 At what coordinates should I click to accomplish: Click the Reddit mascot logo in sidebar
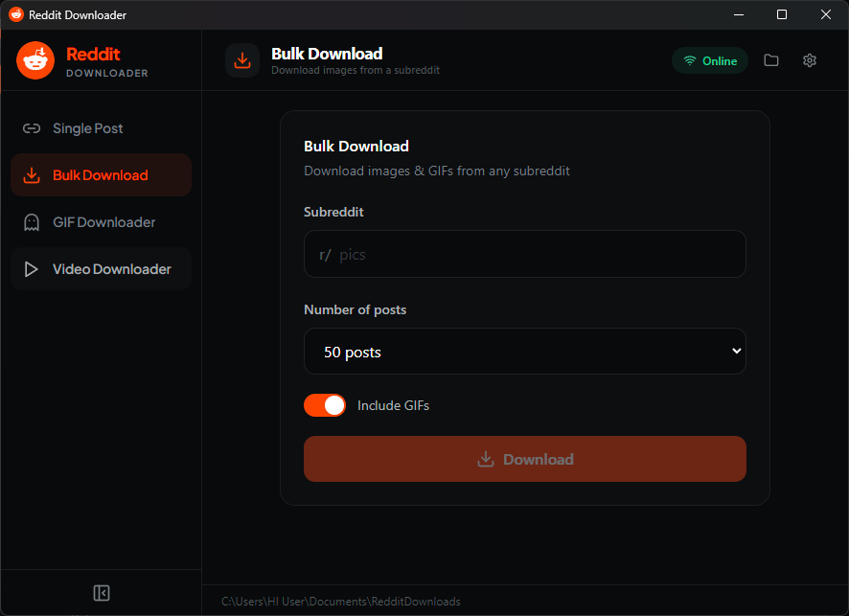(x=35, y=60)
